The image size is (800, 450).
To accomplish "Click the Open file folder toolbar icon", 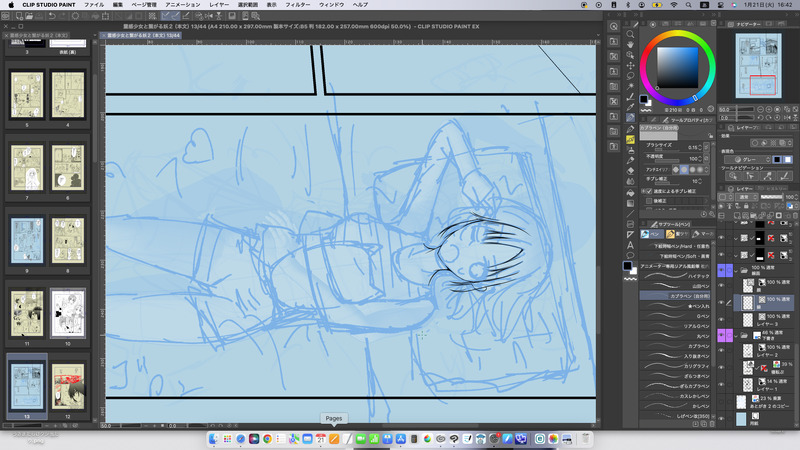I will pyautogui.click(x=29, y=16).
